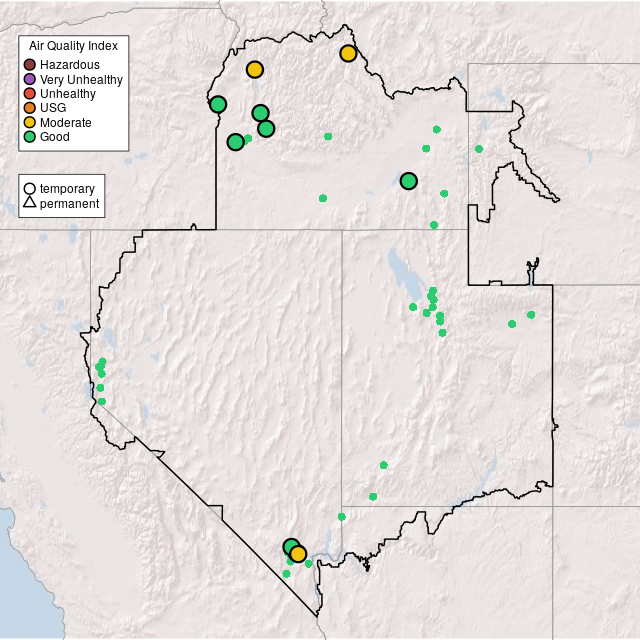Click the 'temporary' legend label
The image size is (640, 640).
click(67, 188)
